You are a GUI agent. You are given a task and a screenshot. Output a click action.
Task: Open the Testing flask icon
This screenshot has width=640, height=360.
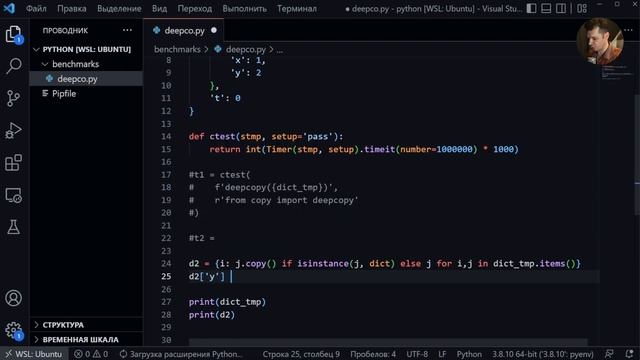(x=13, y=227)
